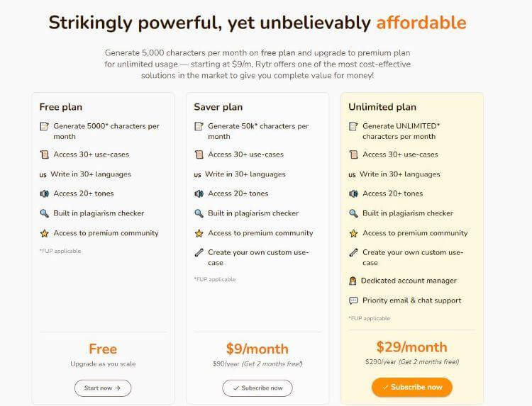This screenshot has width=532, height=406.
Task: Click the notepad icon in Free plan
Action: tap(45, 126)
